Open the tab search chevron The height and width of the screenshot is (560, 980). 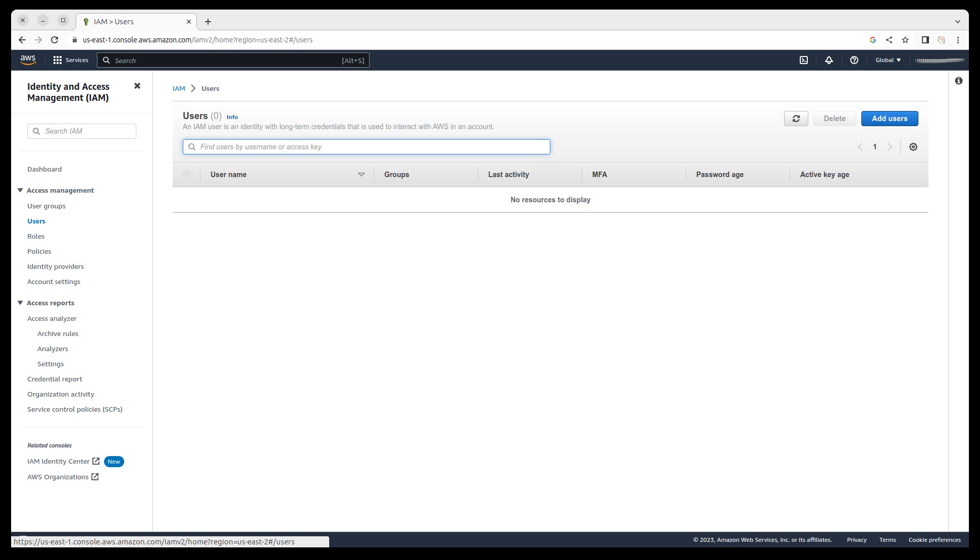pyautogui.click(x=958, y=22)
